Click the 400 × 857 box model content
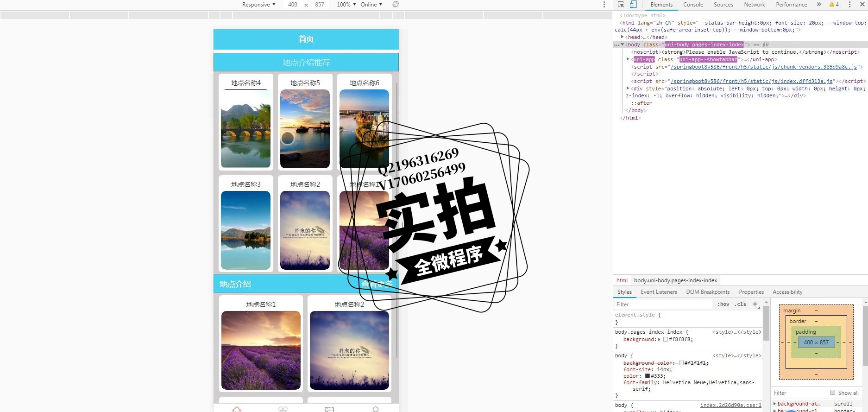 point(816,342)
